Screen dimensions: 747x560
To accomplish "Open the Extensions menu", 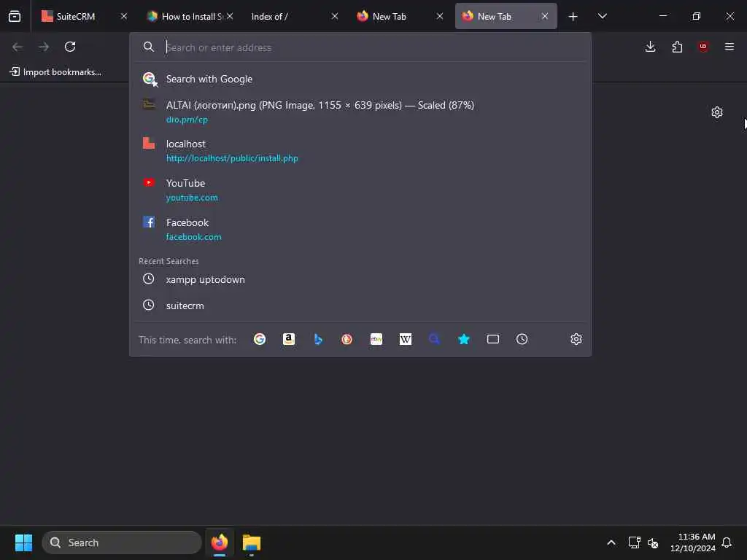I will [x=677, y=47].
